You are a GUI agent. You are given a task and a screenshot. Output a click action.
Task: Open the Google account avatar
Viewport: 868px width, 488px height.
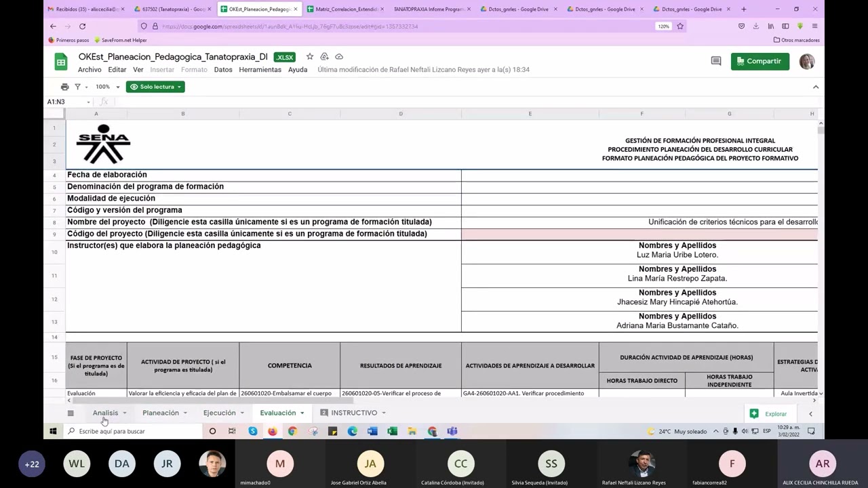tap(807, 62)
